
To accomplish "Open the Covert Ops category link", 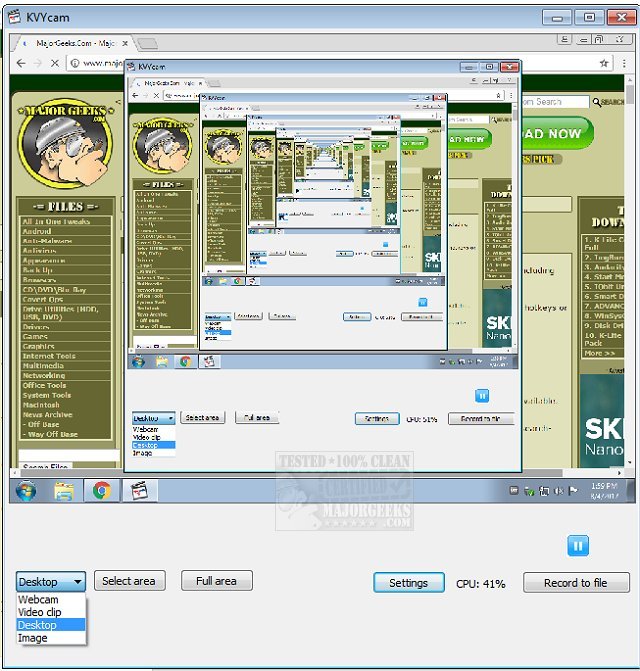I will [42, 299].
